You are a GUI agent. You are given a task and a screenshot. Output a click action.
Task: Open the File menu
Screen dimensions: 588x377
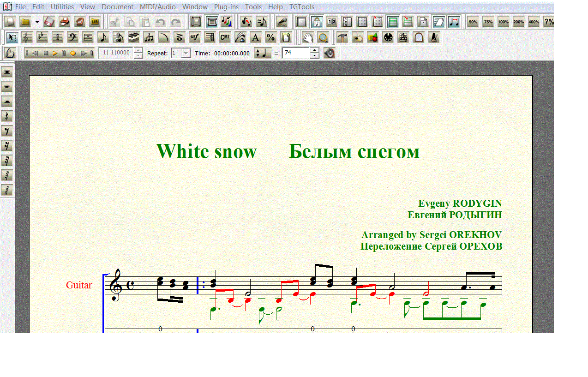(20, 7)
